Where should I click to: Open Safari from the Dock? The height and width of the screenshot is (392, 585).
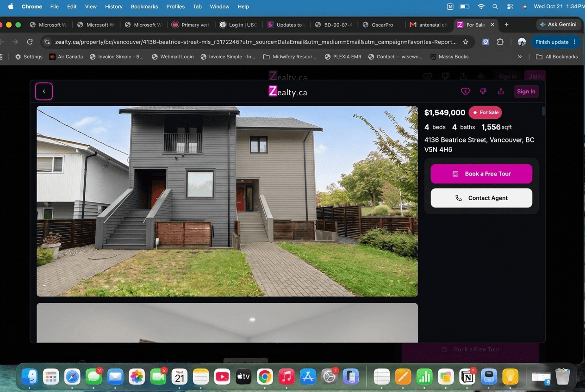click(73, 377)
